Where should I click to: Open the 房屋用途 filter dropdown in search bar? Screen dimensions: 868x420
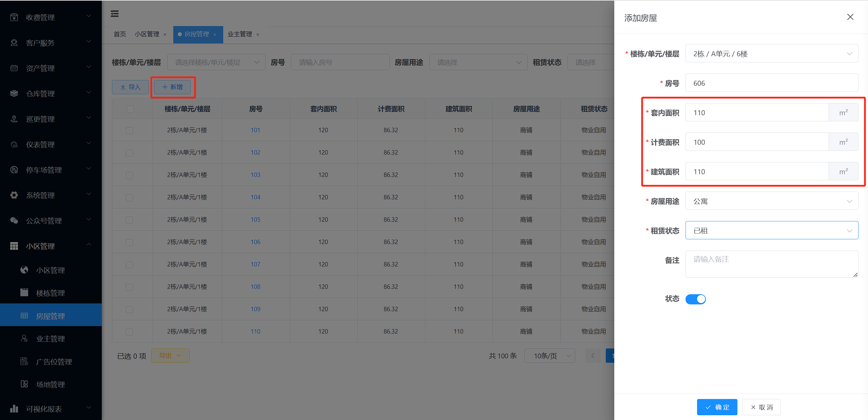478,62
